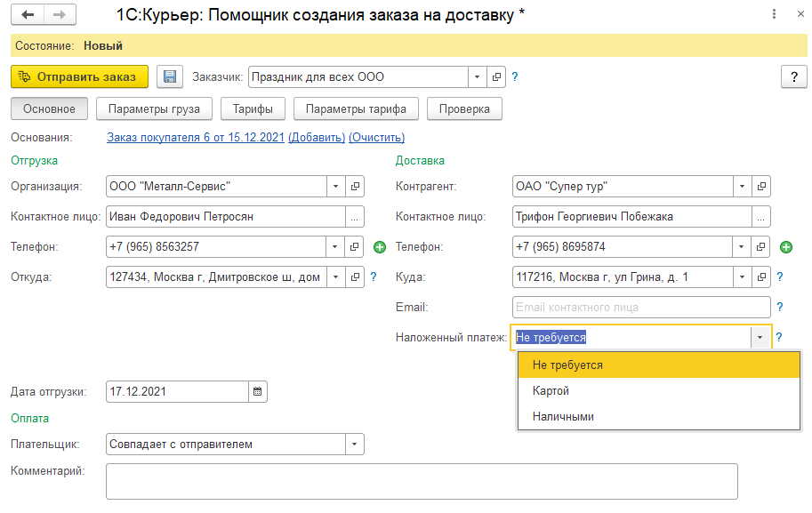The width and height of the screenshot is (812, 513).
Task: Open the calendar picker for shipment date
Action: (x=257, y=391)
